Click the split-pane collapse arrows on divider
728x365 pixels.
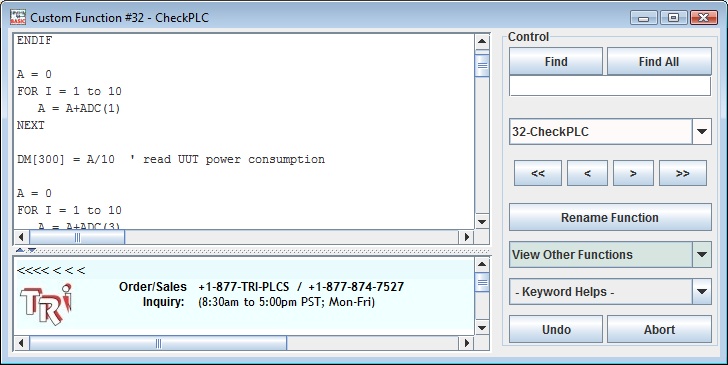tap(26, 250)
